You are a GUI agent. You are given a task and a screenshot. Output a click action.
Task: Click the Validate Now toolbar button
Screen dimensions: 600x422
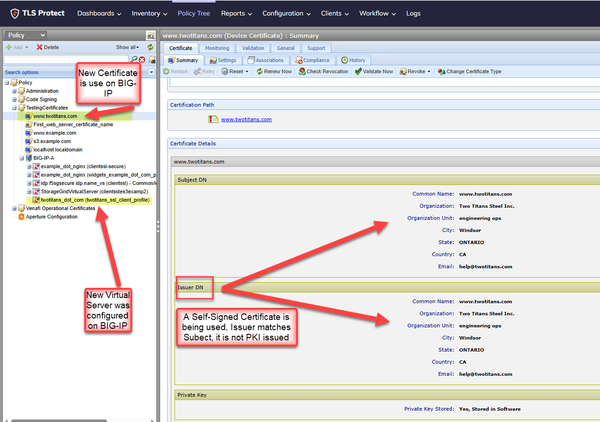(x=377, y=71)
